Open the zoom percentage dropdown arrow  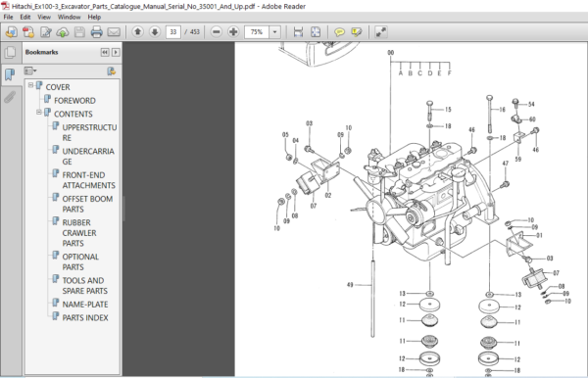[274, 32]
